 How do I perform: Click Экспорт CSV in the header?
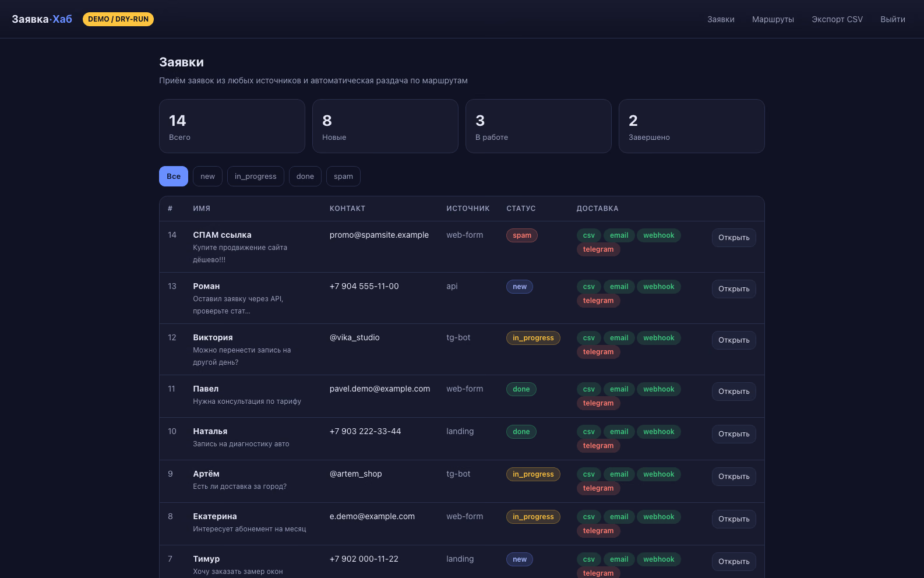[837, 19]
